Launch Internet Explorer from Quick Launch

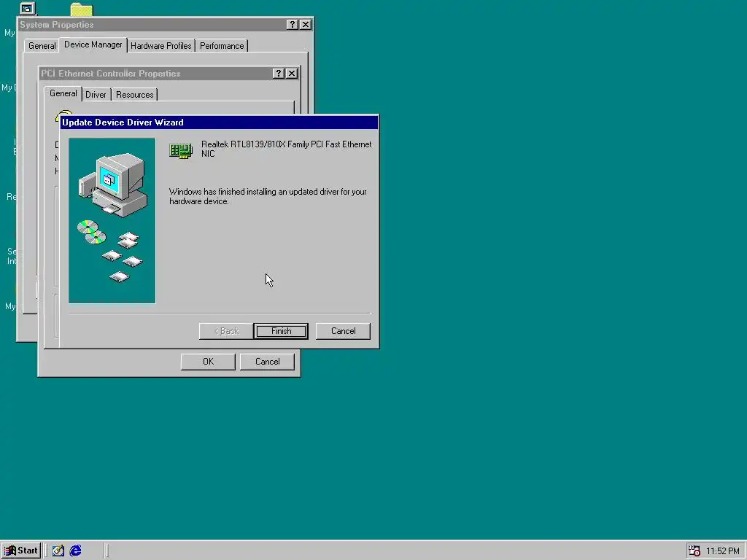75,551
